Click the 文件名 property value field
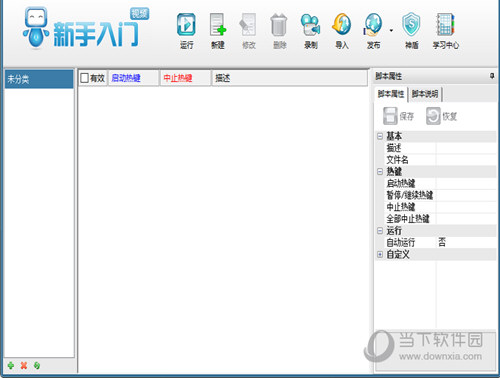This screenshot has height=378, width=500. [466, 159]
